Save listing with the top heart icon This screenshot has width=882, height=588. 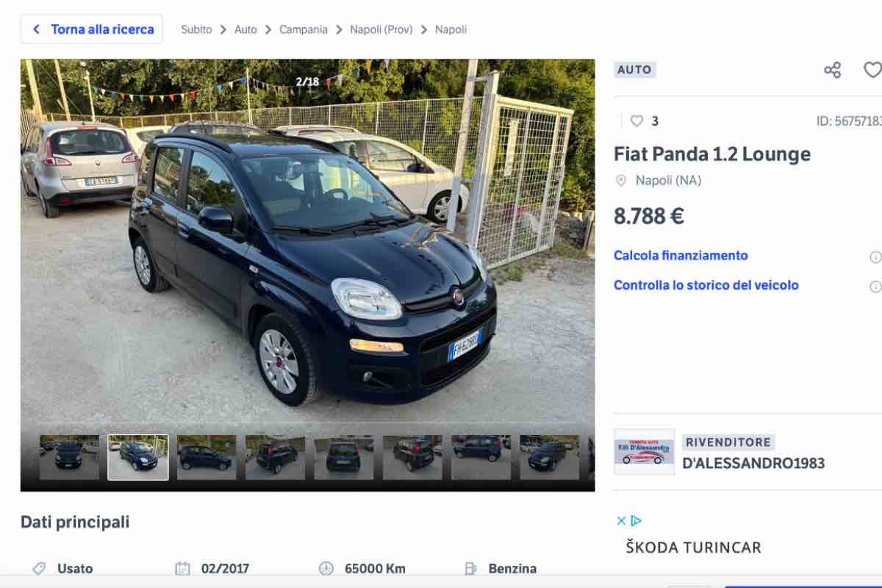[872, 70]
